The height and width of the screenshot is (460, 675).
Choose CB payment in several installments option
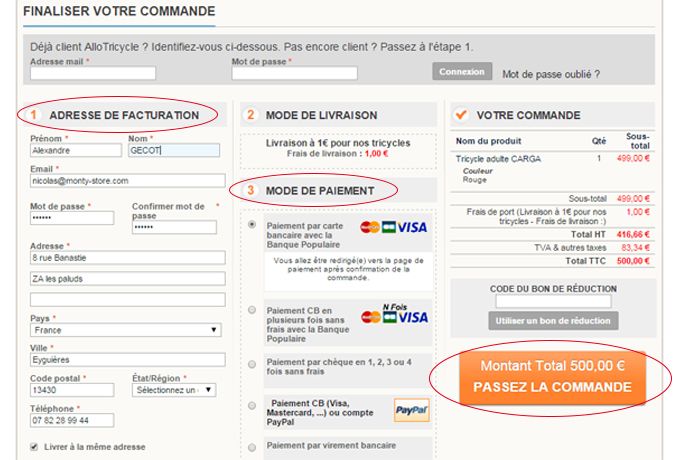[251, 310]
